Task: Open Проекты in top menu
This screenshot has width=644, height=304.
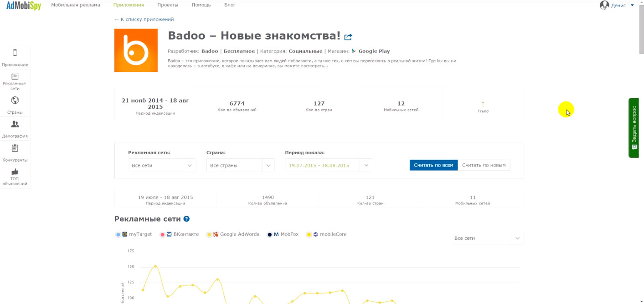Action: [x=168, y=5]
